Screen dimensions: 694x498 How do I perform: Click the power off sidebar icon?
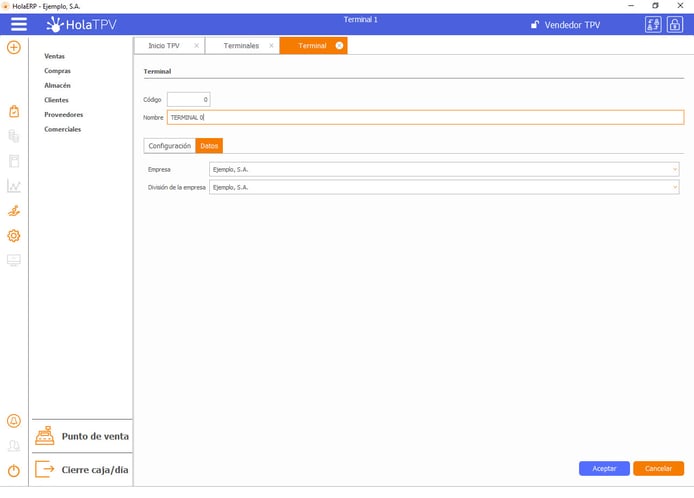tap(14, 470)
